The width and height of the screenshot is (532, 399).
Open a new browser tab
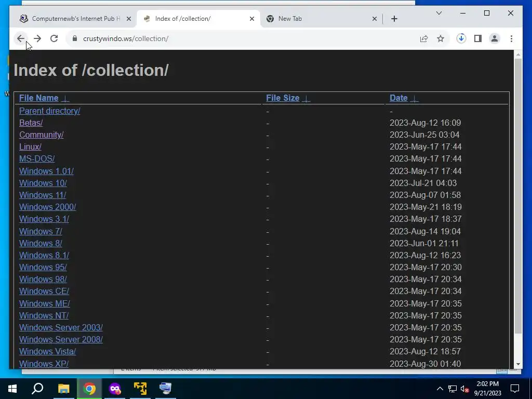pos(394,19)
